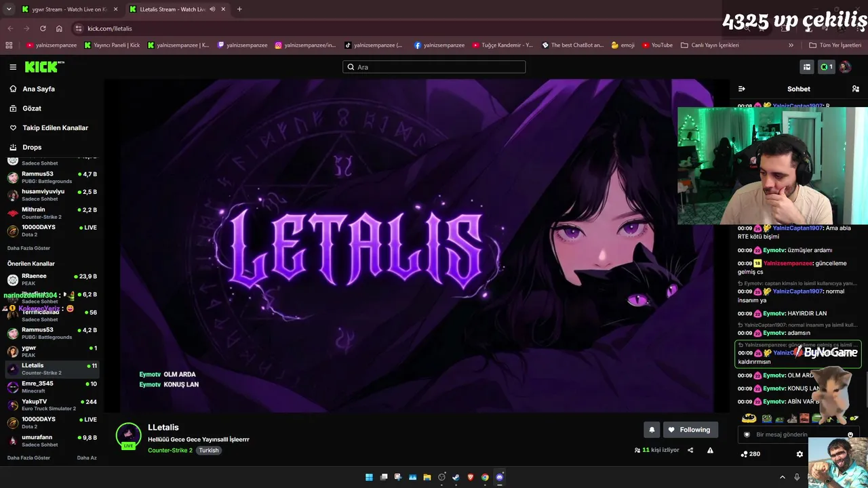Viewport: 868px width, 488px height.
Task: Open File Explorer from the taskbar
Action: 427,477
